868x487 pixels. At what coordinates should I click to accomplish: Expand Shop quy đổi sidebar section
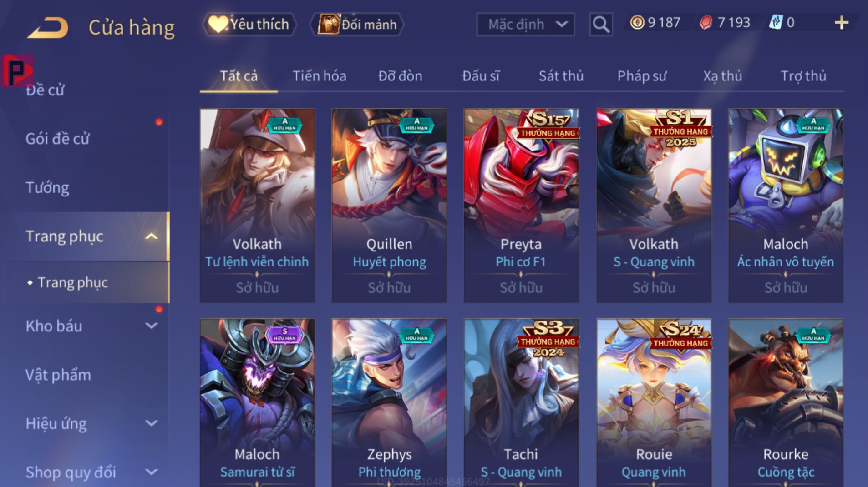tap(151, 472)
